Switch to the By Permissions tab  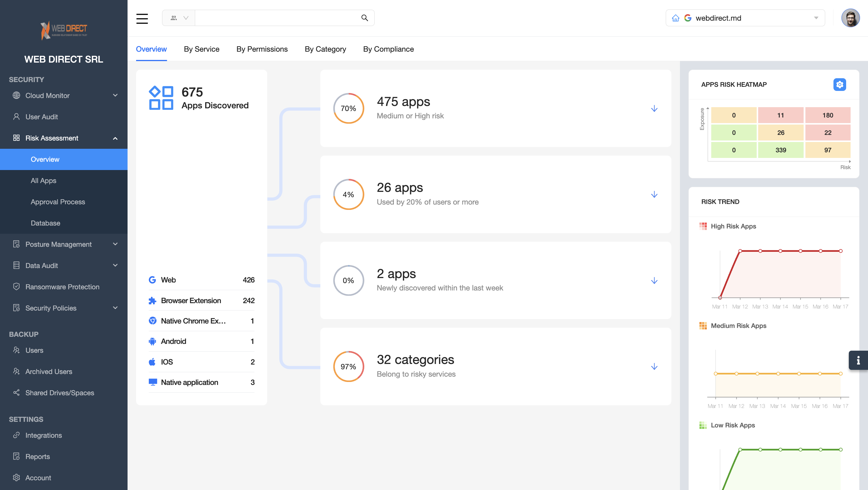[262, 49]
